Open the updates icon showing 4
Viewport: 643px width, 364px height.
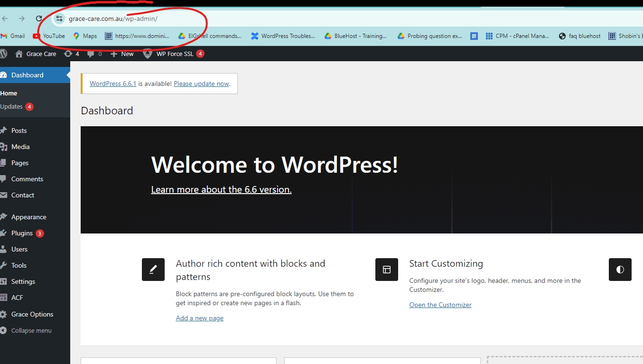(72, 54)
